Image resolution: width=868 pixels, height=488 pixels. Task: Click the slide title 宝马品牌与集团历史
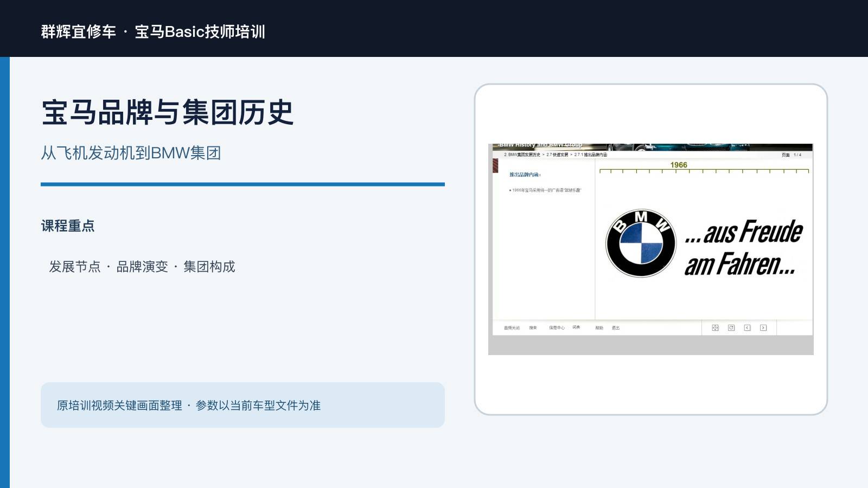point(167,113)
